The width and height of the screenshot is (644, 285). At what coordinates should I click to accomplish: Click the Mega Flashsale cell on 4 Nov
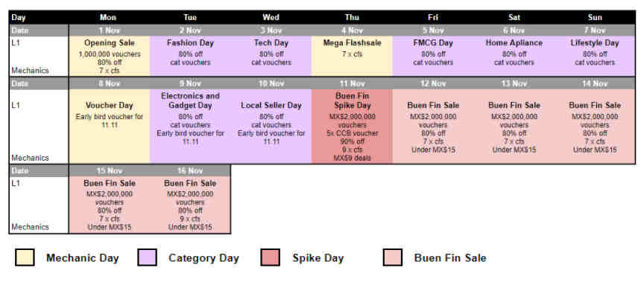[352, 56]
